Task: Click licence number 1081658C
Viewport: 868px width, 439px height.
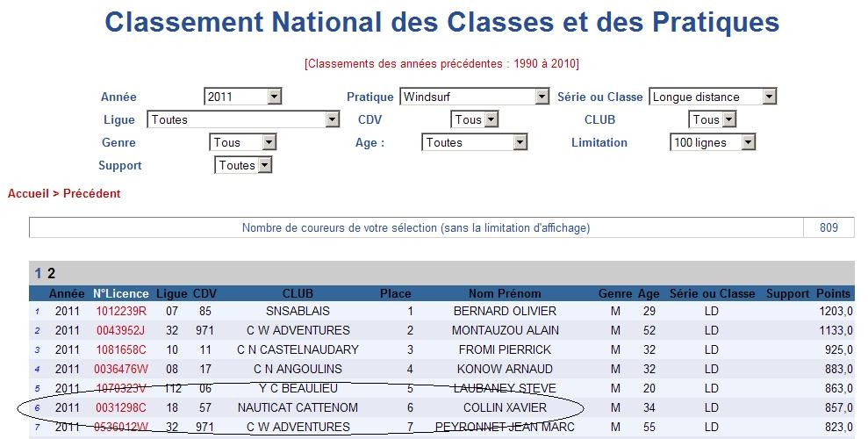Action: pyautogui.click(x=121, y=349)
